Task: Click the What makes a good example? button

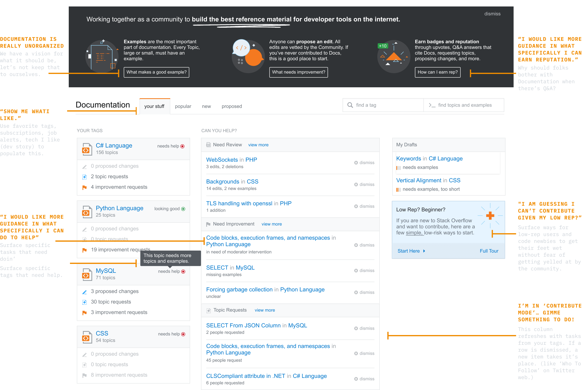Action: 156,72
